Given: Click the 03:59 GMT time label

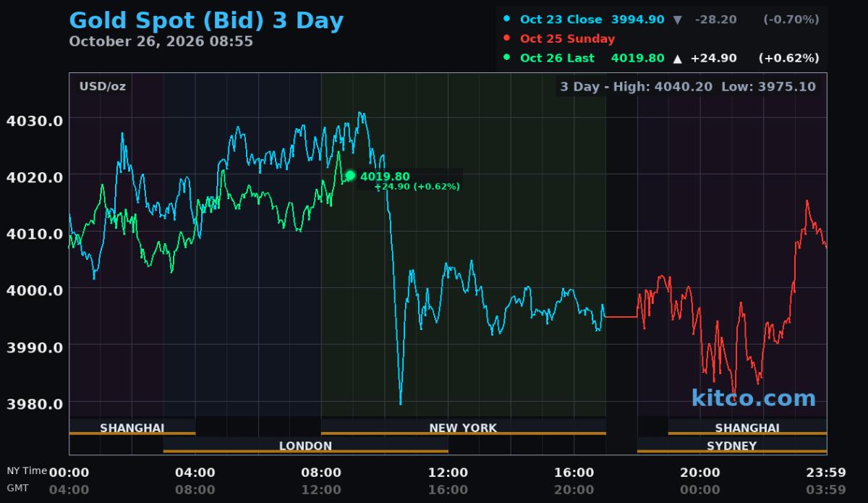Looking at the screenshot, I should tap(826, 489).
